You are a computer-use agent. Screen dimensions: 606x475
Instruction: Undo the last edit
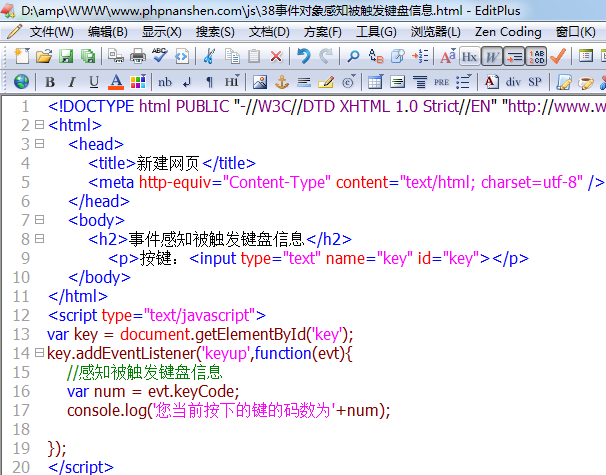pos(304,56)
